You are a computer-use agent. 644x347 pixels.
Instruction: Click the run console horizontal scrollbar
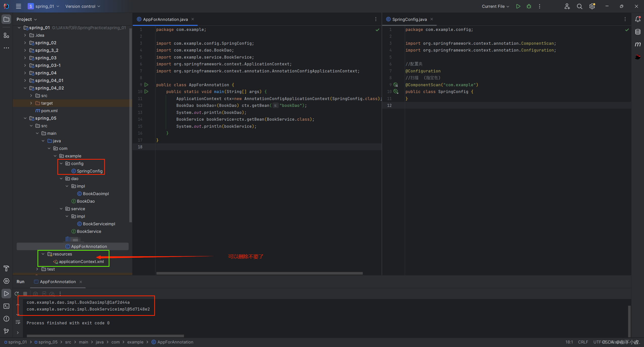click(105, 336)
